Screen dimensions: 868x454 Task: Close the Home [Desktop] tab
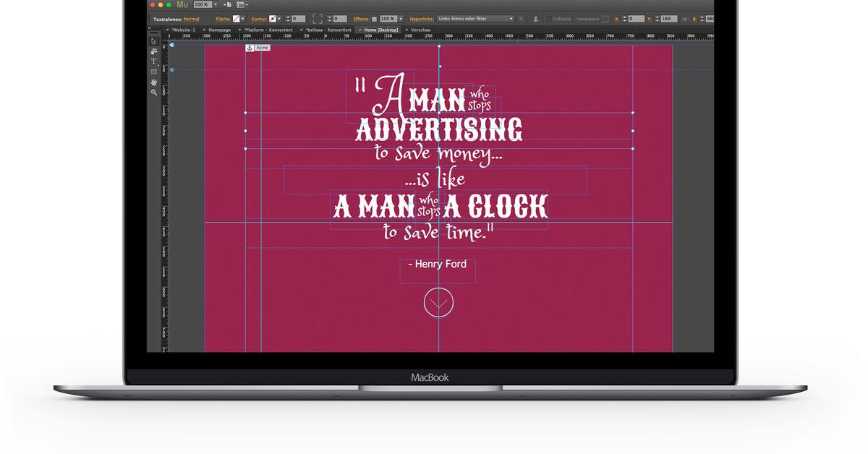click(359, 30)
